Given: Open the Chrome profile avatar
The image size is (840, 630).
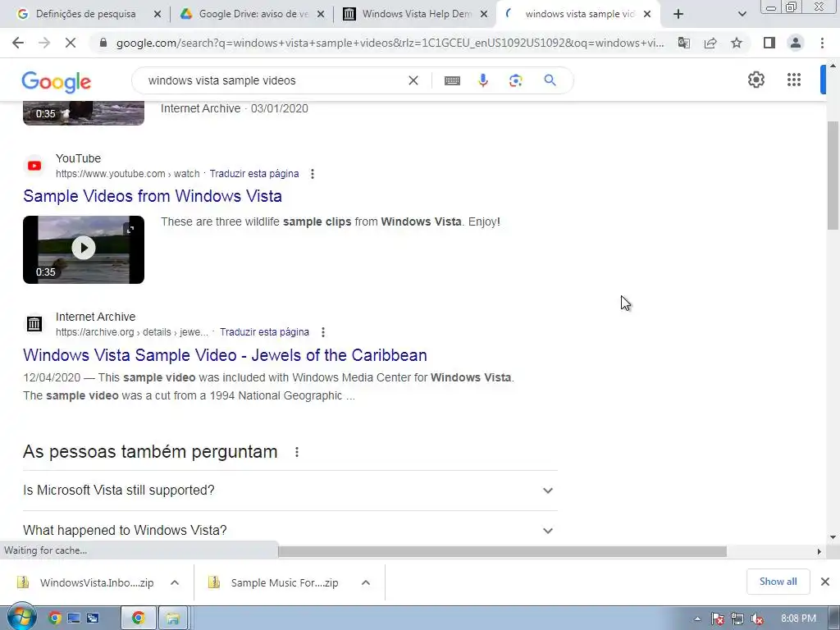Looking at the screenshot, I should pyautogui.click(x=796, y=43).
